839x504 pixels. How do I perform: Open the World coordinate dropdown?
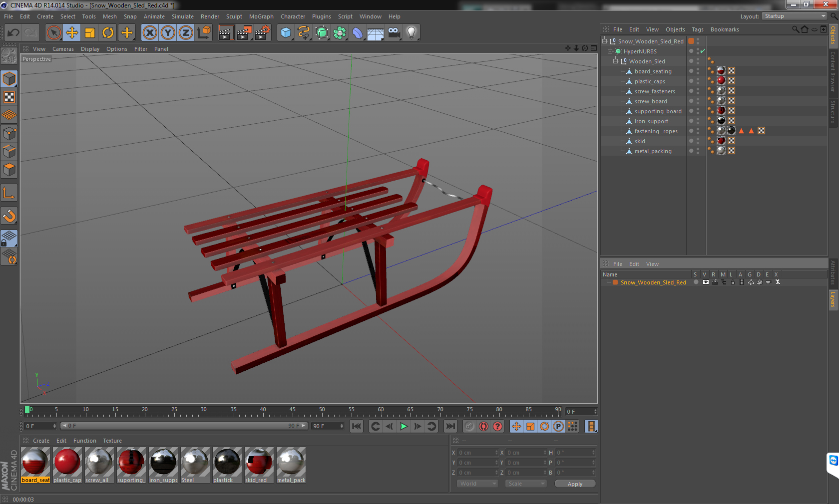click(x=477, y=484)
